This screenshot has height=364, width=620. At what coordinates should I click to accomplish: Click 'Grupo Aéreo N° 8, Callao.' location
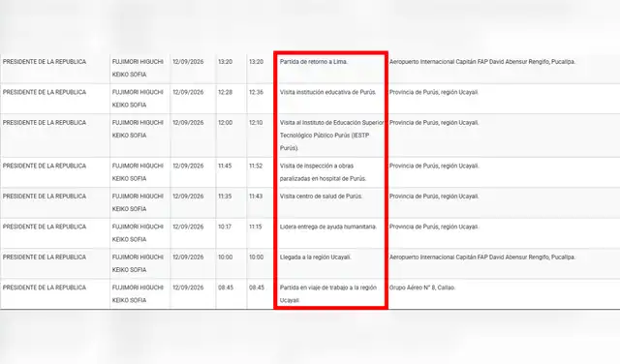[x=422, y=288]
